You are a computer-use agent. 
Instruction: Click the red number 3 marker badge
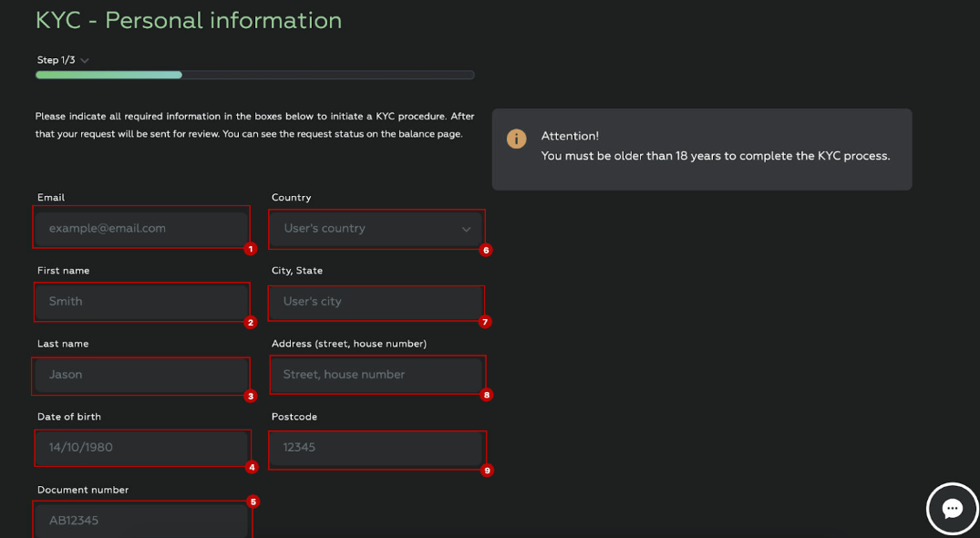point(251,396)
